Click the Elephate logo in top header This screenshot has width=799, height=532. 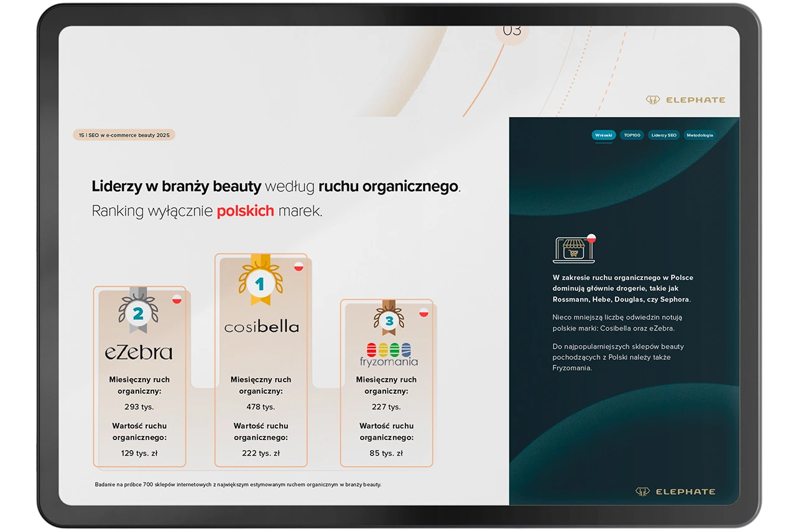pos(685,99)
